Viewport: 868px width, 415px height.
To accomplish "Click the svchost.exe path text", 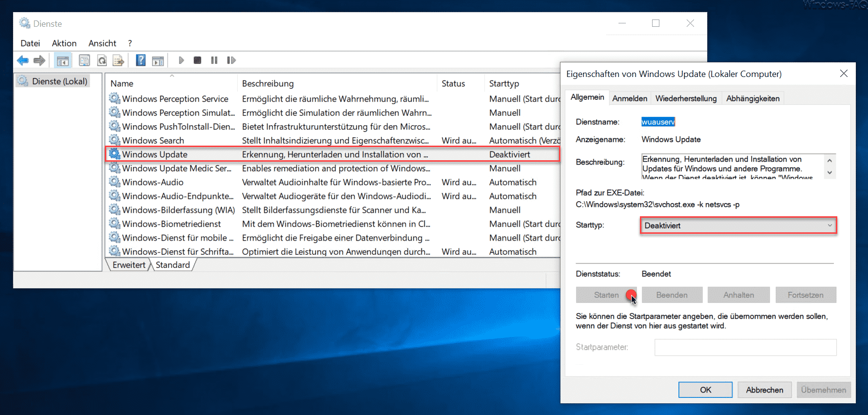I will tap(657, 205).
